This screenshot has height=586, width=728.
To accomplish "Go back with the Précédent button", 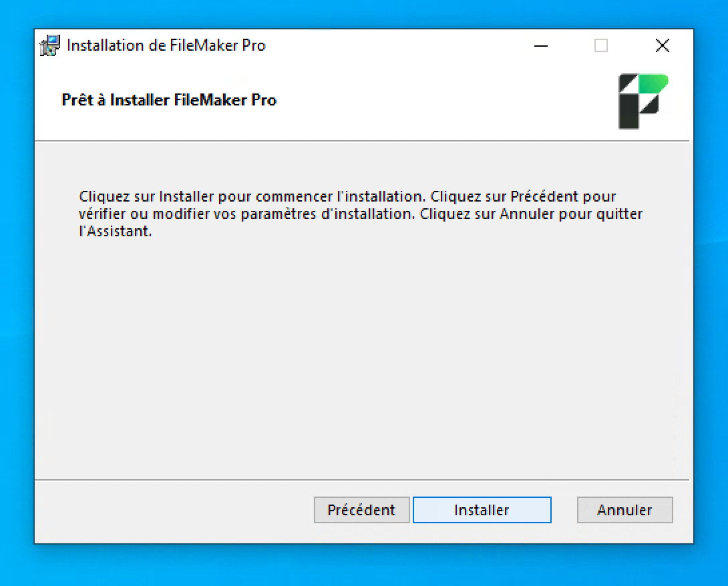I will pyautogui.click(x=362, y=509).
